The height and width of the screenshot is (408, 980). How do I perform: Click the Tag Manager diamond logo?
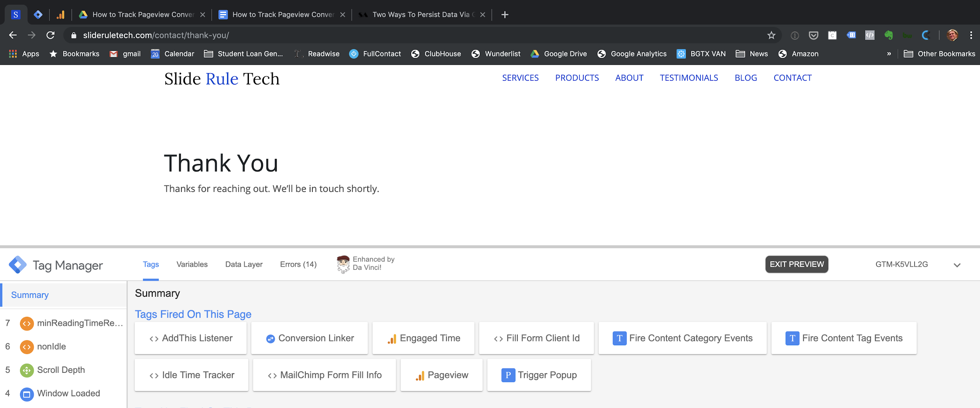click(18, 265)
